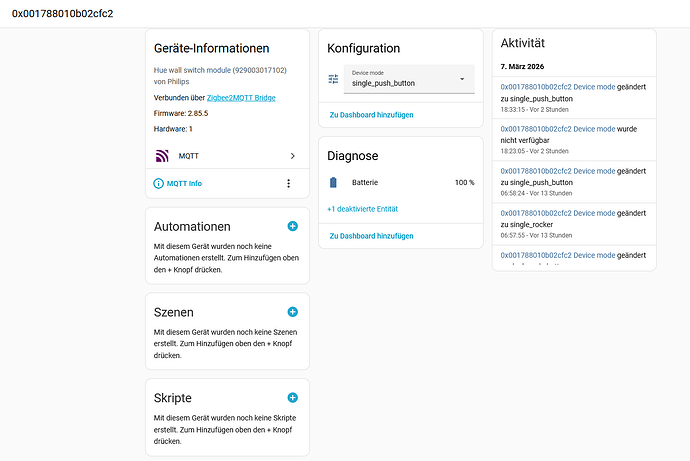Image resolution: width=690 pixels, height=461 pixels.
Task: Click Zu Dashboard hinzufügen under Konfiguration
Action: [371, 115]
